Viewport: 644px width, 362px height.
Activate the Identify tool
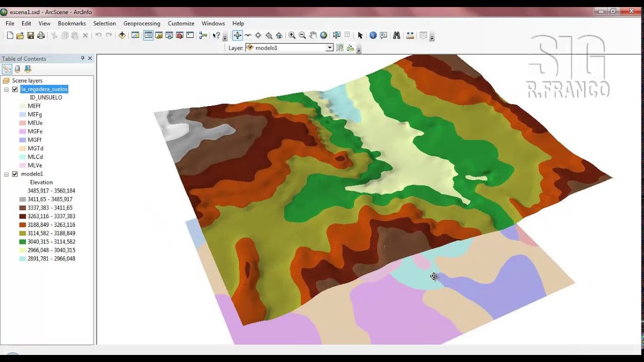[x=373, y=35]
